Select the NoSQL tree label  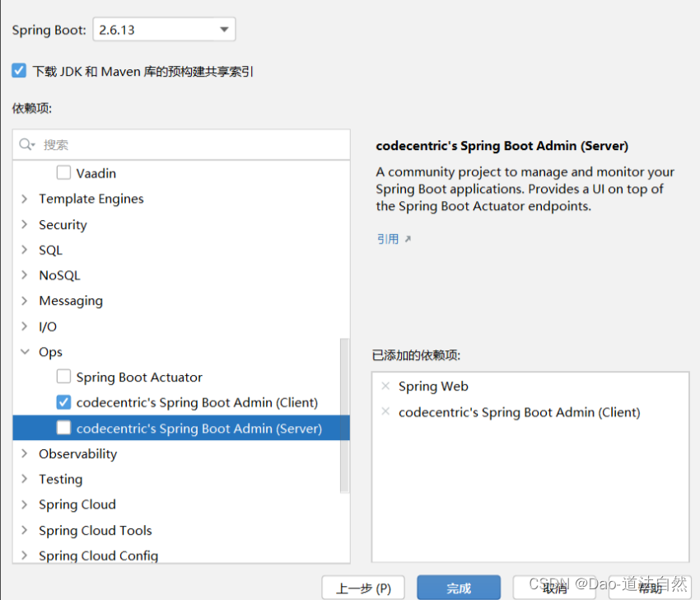[59, 275]
